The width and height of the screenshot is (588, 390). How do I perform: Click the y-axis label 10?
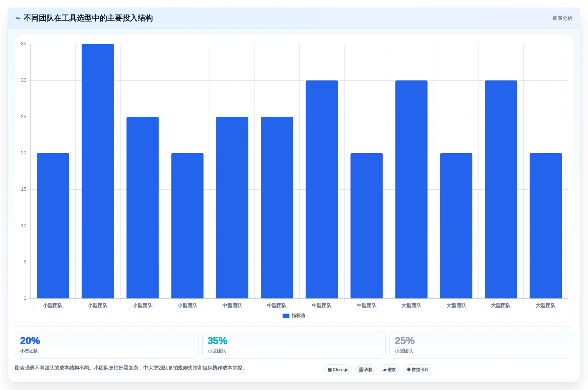coord(24,226)
